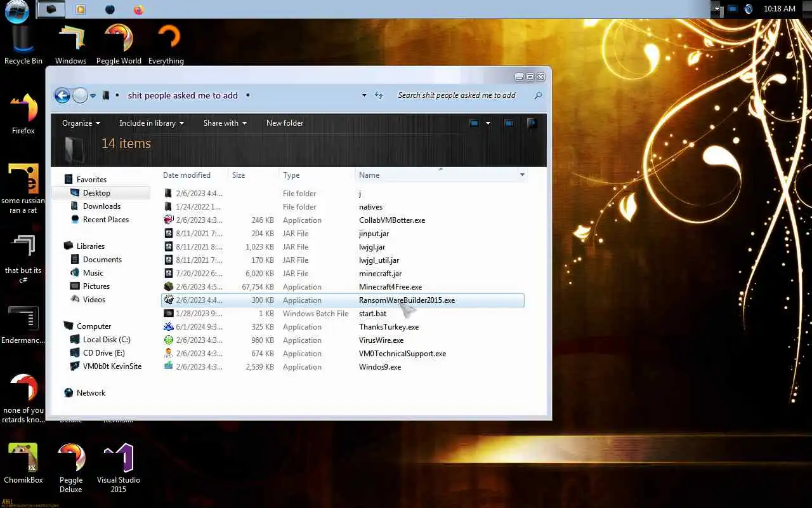Select the natives folder
The image size is (812, 508).
(343, 207)
